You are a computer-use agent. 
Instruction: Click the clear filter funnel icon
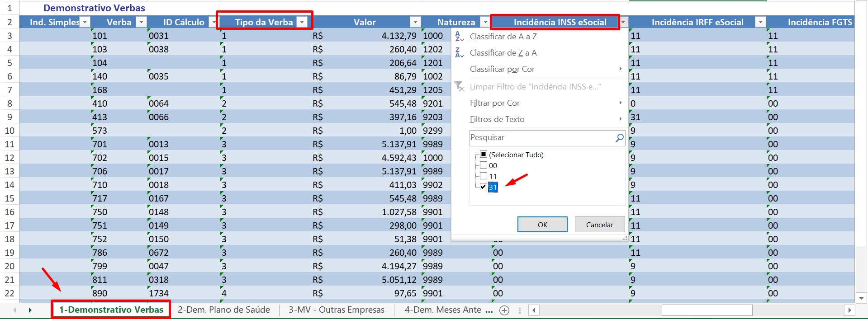pyautogui.click(x=459, y=86)
